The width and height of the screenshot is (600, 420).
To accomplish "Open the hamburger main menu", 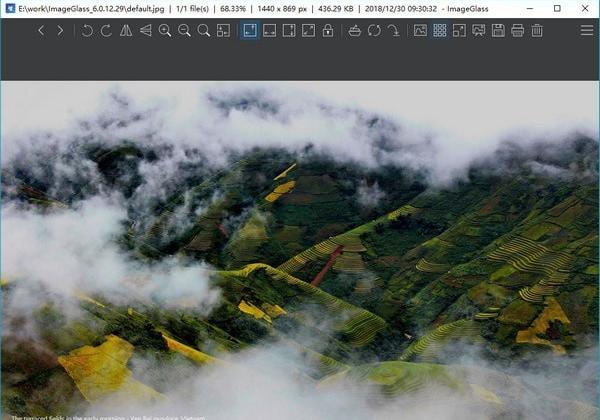I will [x=587, y=30].
